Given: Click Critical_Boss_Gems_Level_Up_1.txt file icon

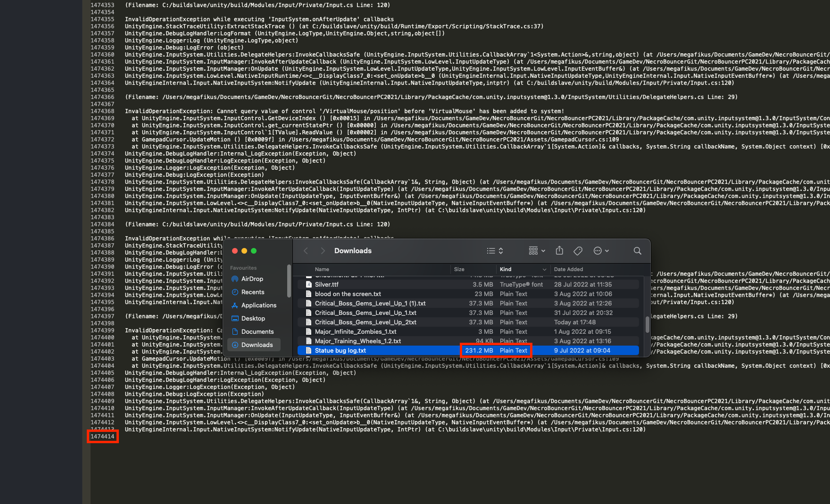Looking at the screenshot, I should [309, 313].
